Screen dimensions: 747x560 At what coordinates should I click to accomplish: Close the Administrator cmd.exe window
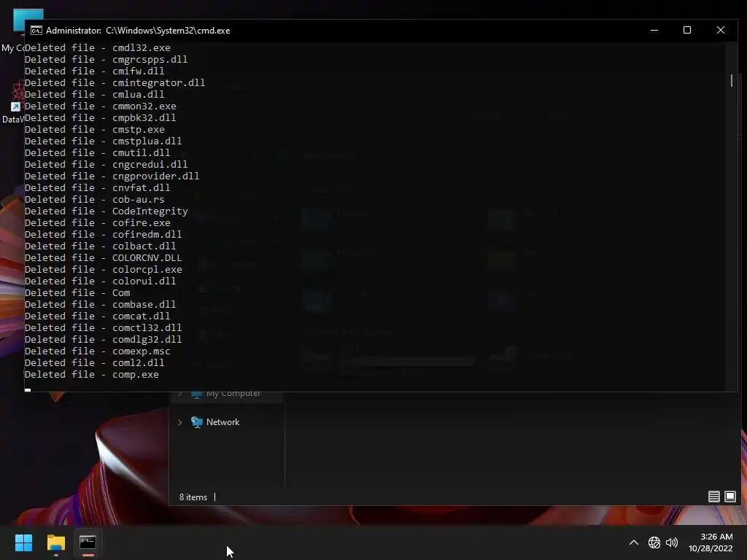tap(720, 30)
